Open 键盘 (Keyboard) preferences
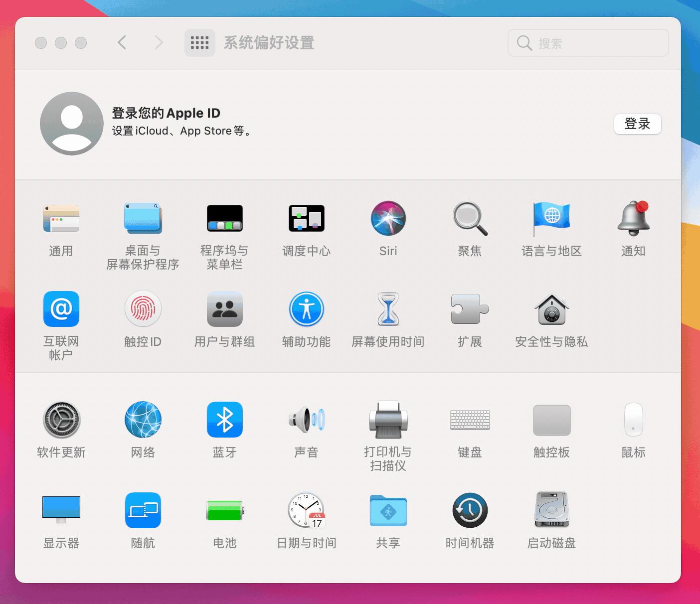 coord(470,420)
